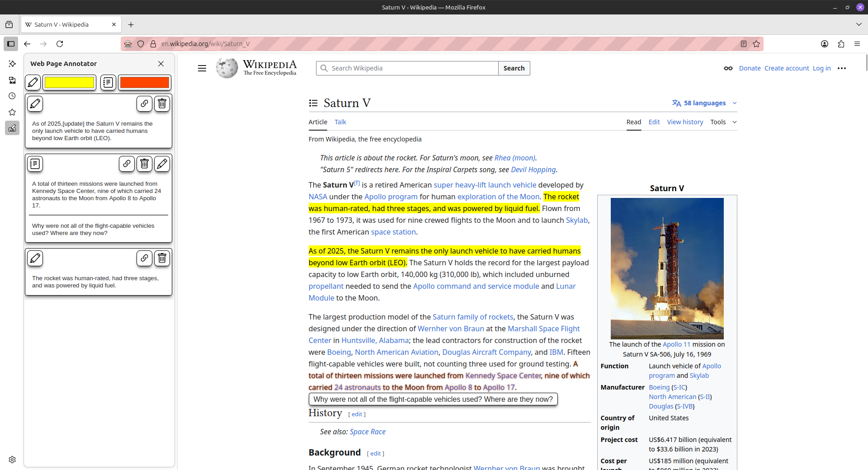Toggle reader view in the address bar
This screenshot has width=868, height=470.
pyautogui.click(x=743, y=44)
